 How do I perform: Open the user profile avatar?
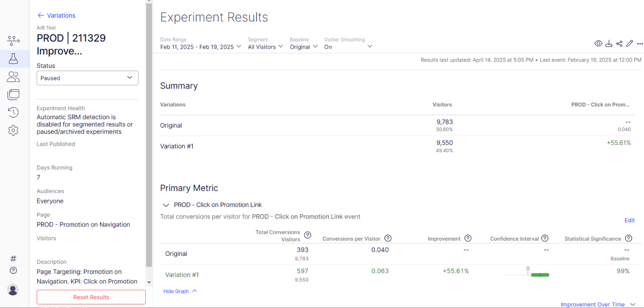point(13,290)
